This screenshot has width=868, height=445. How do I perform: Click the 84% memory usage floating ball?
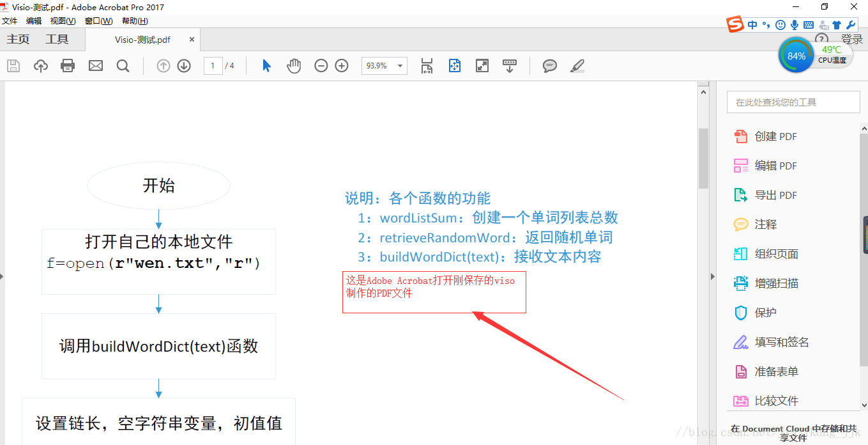pos(796,56)
